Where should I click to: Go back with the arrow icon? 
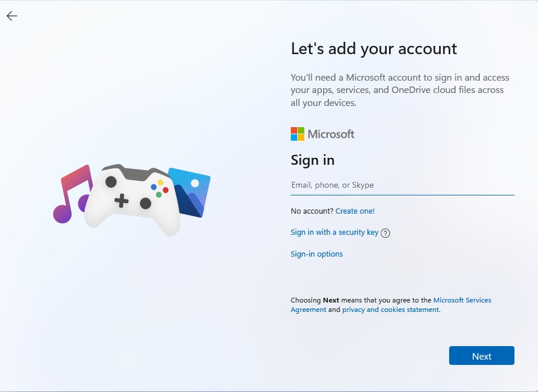point(12,16)
